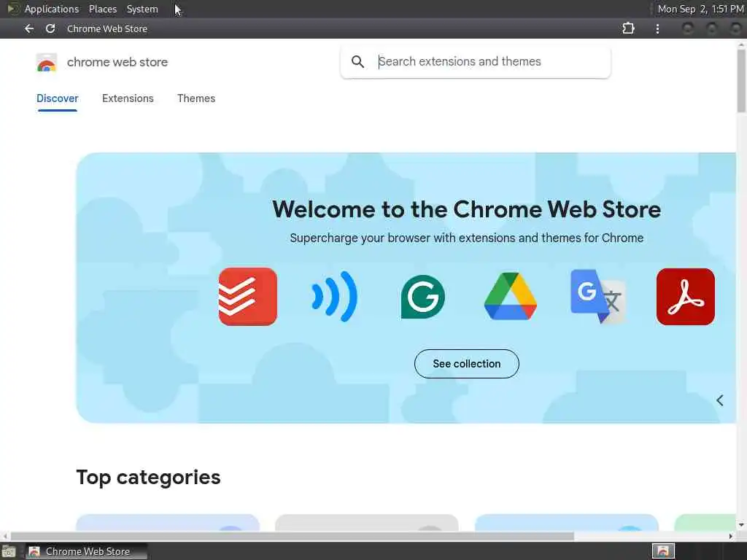747x560 pixels.
Task: Click the 'Welcome to the Chrome Web Store' heading
Action: (x=466, y=209)
